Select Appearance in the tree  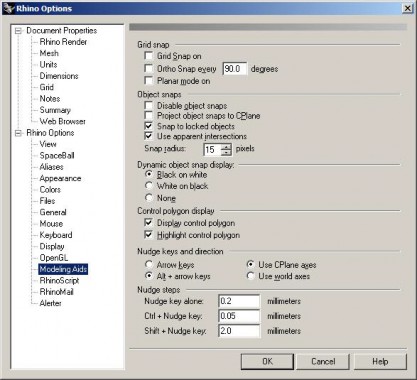(60, 178)
